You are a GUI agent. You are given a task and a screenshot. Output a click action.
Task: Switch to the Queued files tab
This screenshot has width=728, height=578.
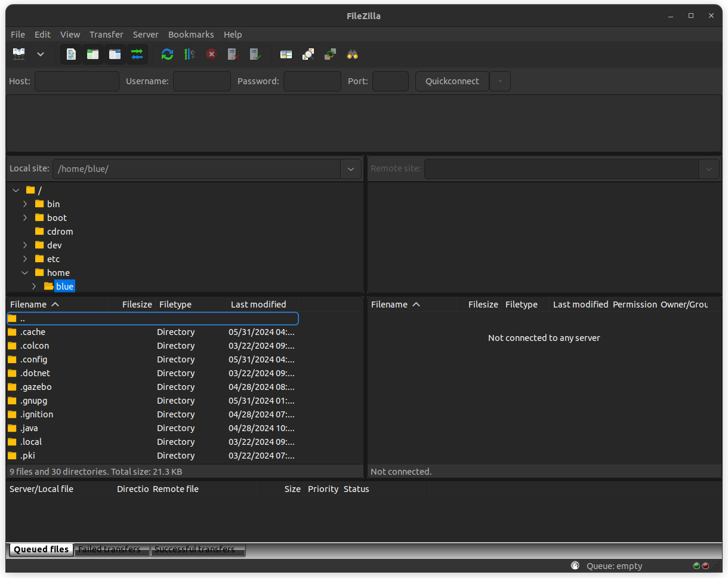[x=41, y=549]
